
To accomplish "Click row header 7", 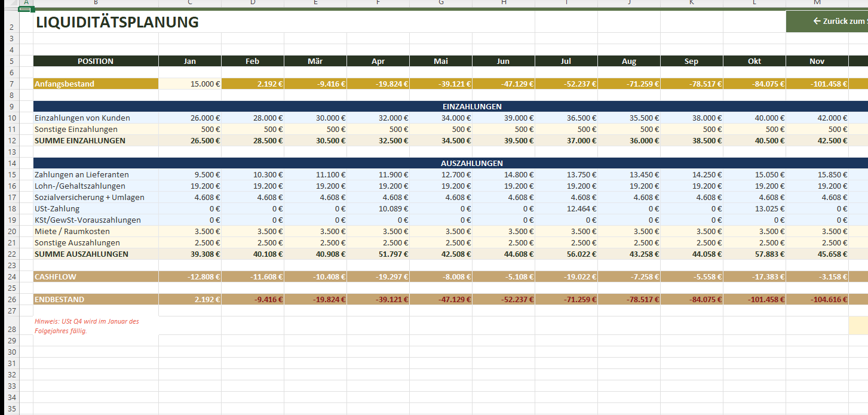I will coord(11,84).
